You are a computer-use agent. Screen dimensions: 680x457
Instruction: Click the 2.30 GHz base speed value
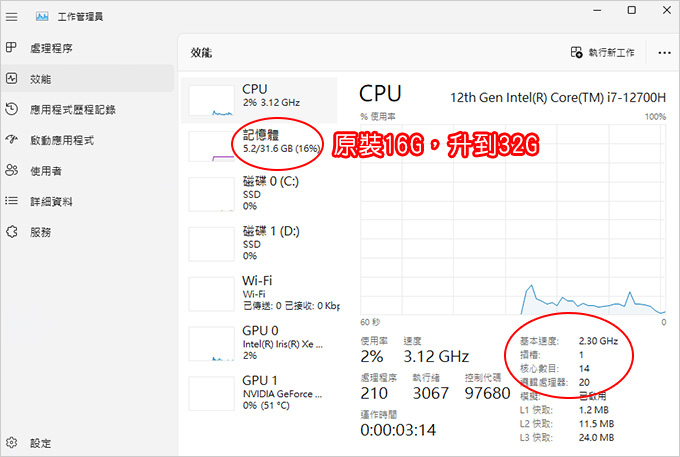(x=598, y=341)
